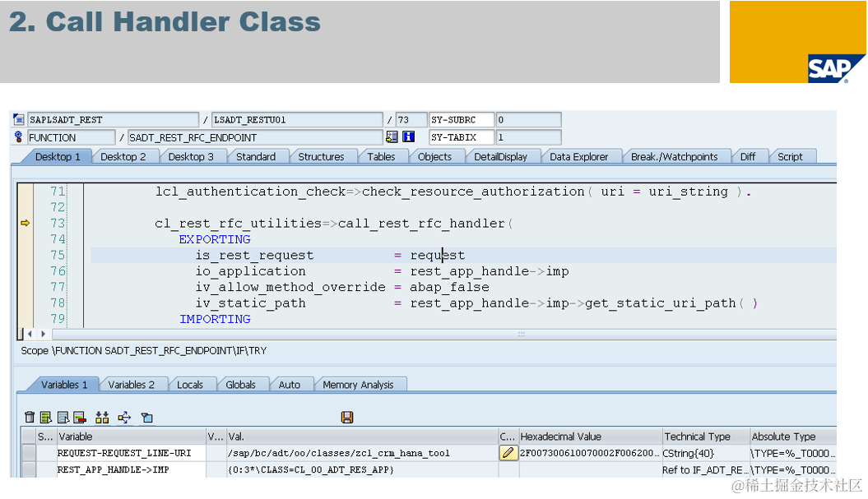Viewport: 868px width, 499px height.
Task: Click the SADT_REST_RFC_ENDPOINT field
Action: [255, 137]
